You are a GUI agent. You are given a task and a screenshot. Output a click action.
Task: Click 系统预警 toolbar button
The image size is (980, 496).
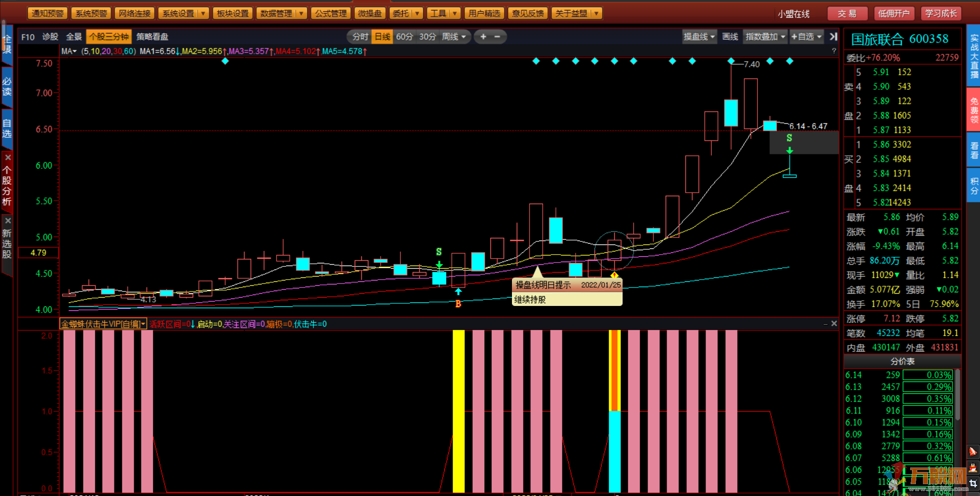[x=91, y=14]
